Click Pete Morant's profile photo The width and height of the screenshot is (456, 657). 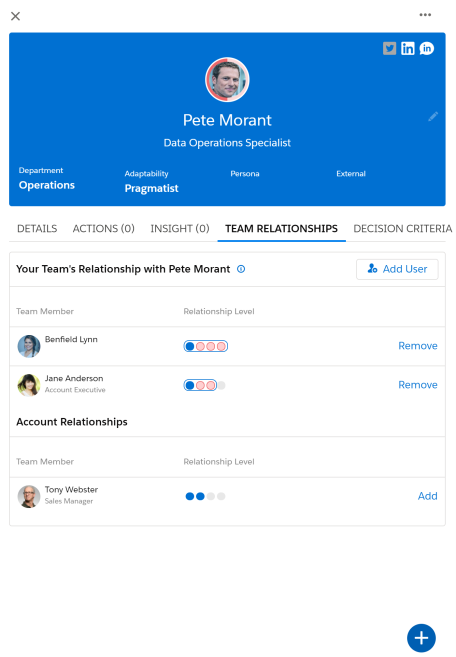(227, 80)
